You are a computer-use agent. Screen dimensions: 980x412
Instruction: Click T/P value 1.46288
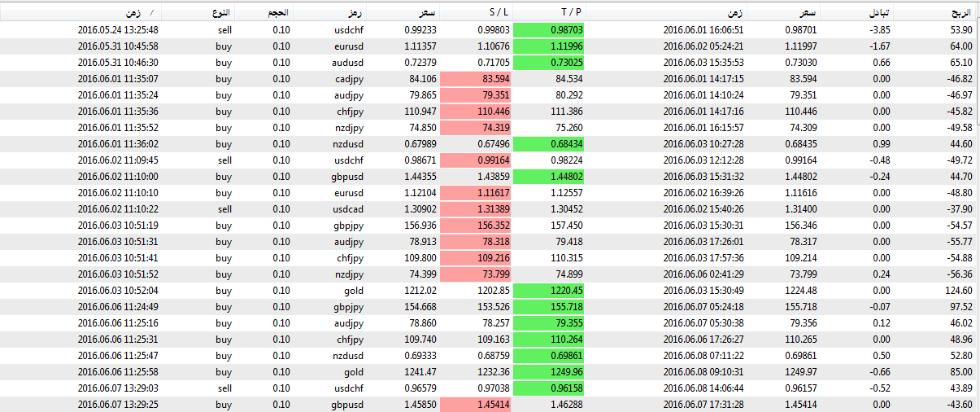pos(567,405)
